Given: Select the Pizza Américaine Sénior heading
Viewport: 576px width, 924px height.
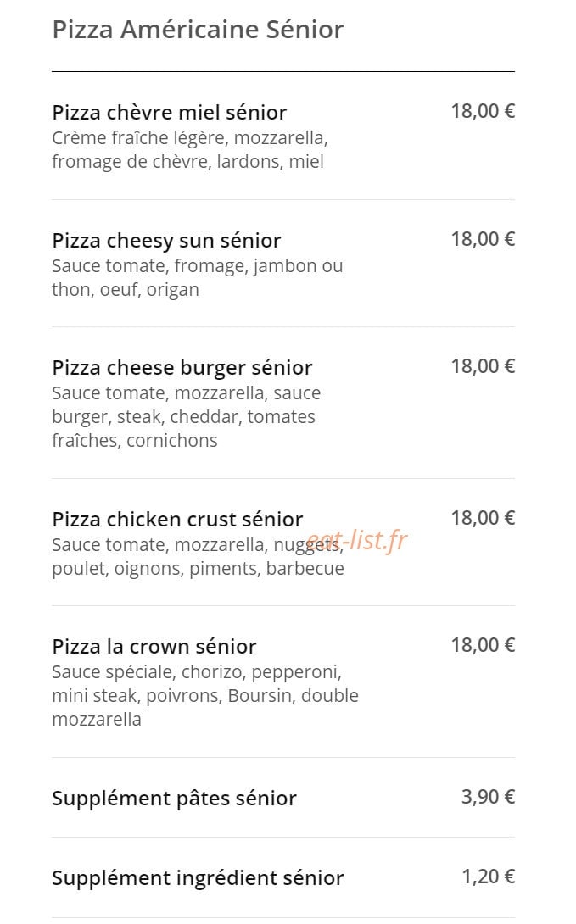Looking at the screenshot, I should 198,30.
